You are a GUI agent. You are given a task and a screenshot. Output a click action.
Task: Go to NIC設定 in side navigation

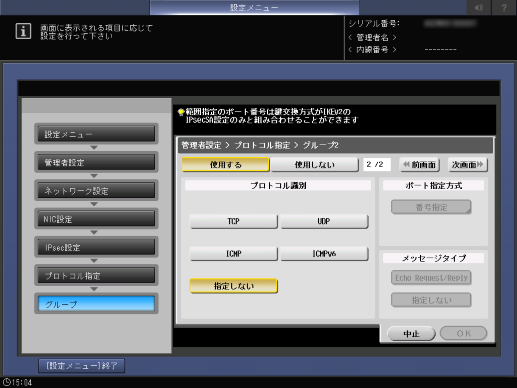[x=96, y=219]
